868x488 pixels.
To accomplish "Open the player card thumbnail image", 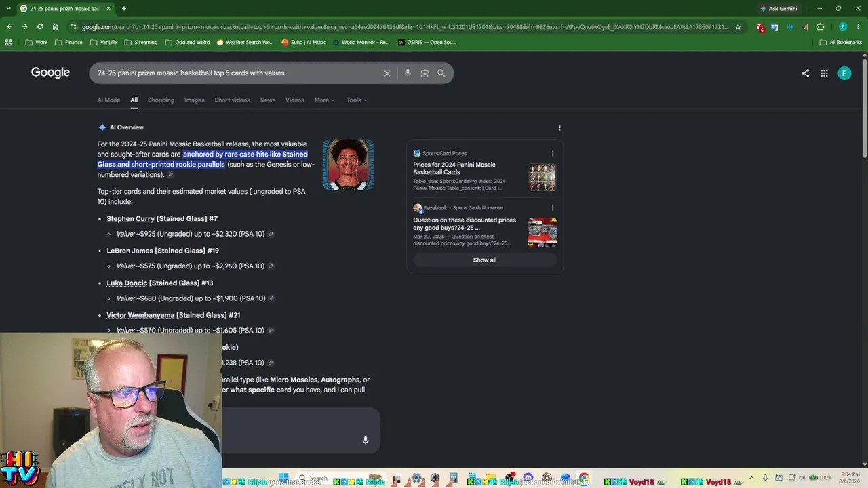I will [348, 165].
